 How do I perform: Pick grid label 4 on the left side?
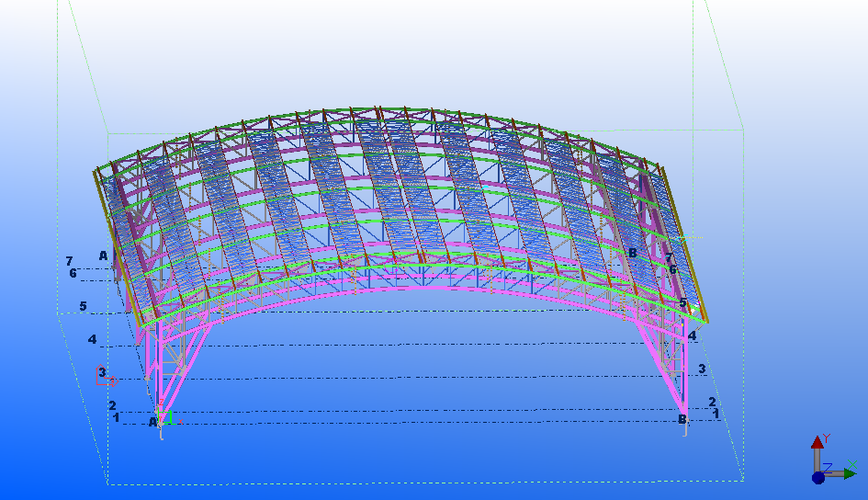tap(92, 340)
